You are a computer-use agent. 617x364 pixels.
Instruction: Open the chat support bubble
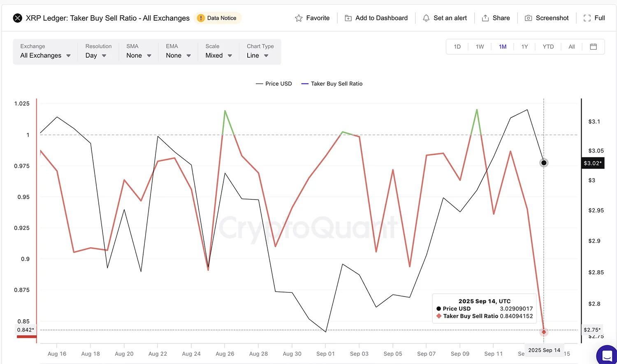click(607, 355)
